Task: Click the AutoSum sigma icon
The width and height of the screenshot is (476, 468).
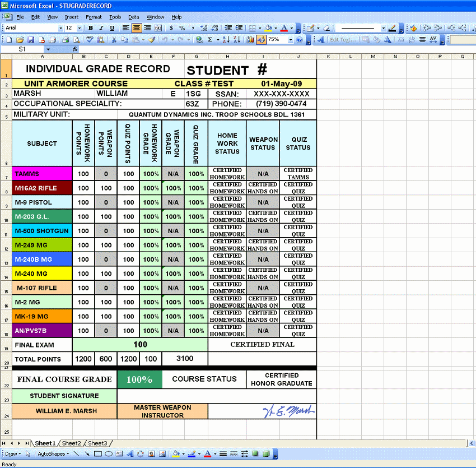Action: click(x=210, y=39)
